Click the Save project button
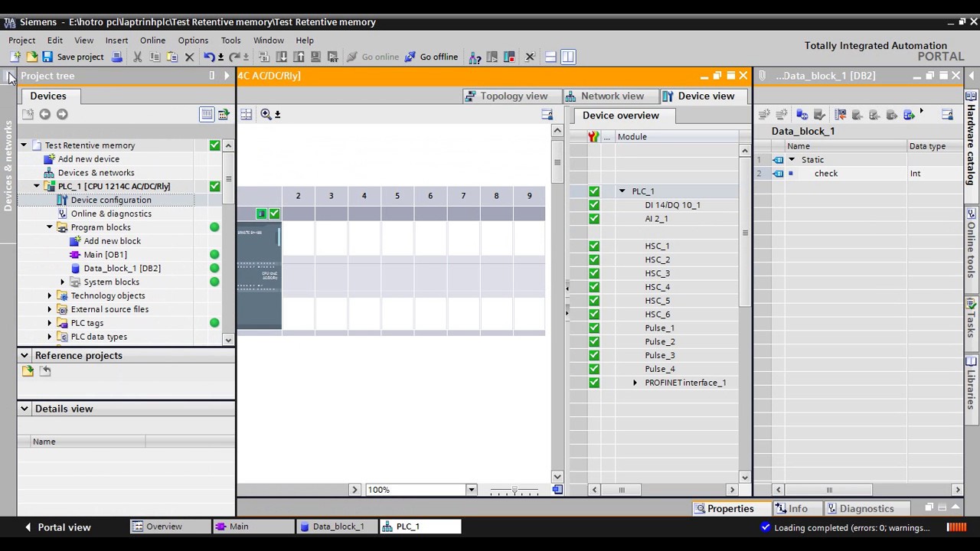 click(73, 57)
